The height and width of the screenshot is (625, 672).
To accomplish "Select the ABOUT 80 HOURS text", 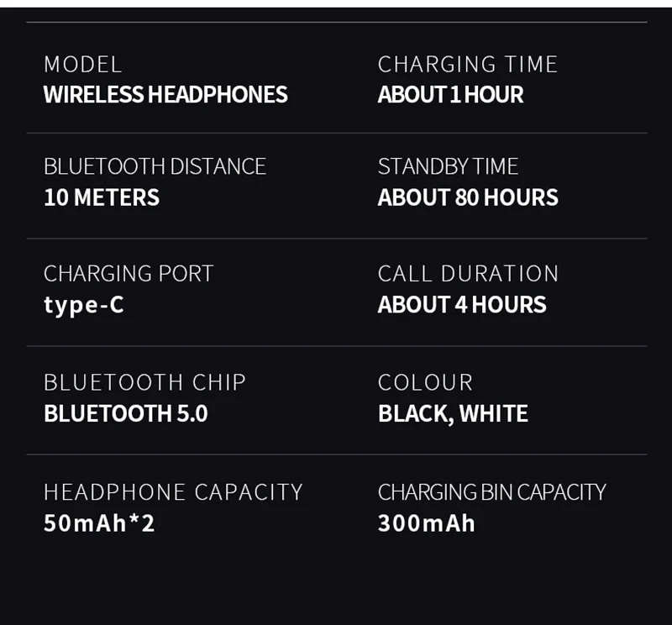I will (x=468, y=197).
